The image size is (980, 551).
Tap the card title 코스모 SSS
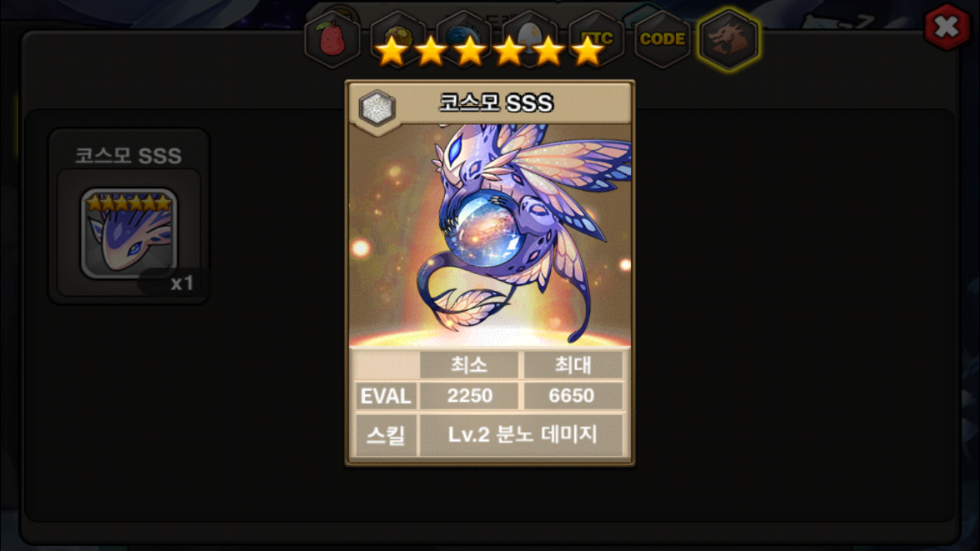tap(495, 104)
